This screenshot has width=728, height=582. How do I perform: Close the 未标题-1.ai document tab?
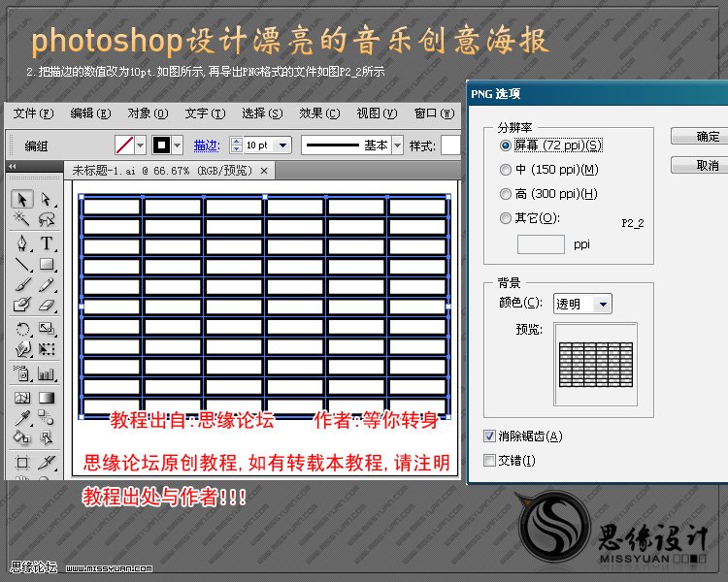(x=264, y=171)
